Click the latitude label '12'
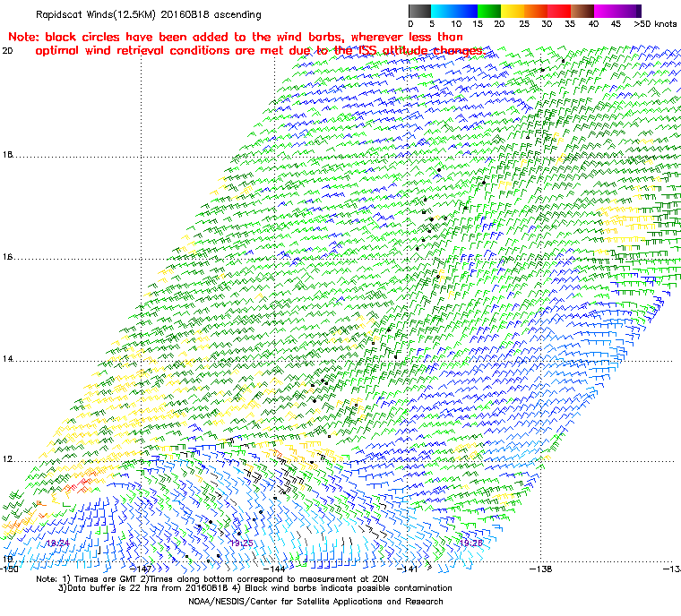Image resolution: width=681 pixels, height=616 pixels. click(x=7, y=459)
